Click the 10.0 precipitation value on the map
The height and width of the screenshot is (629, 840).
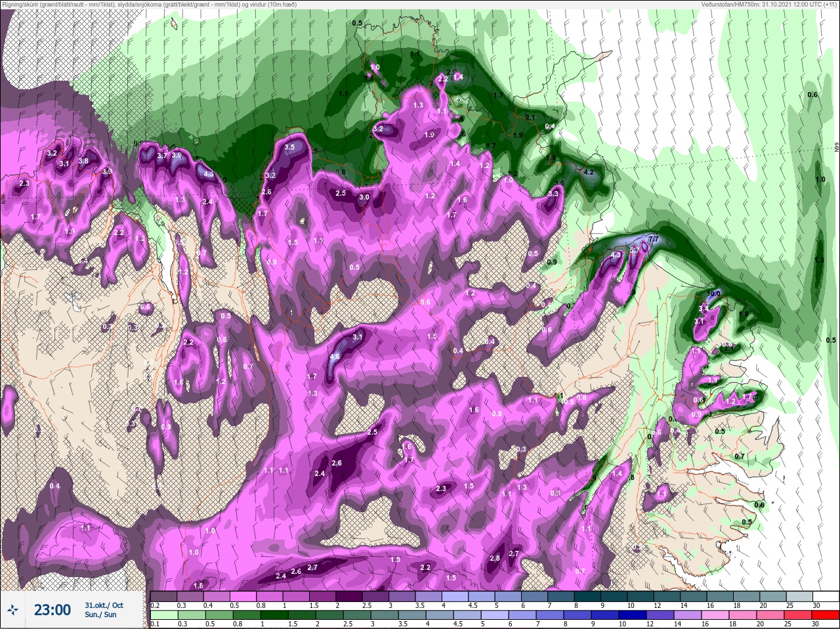[714, 293]
